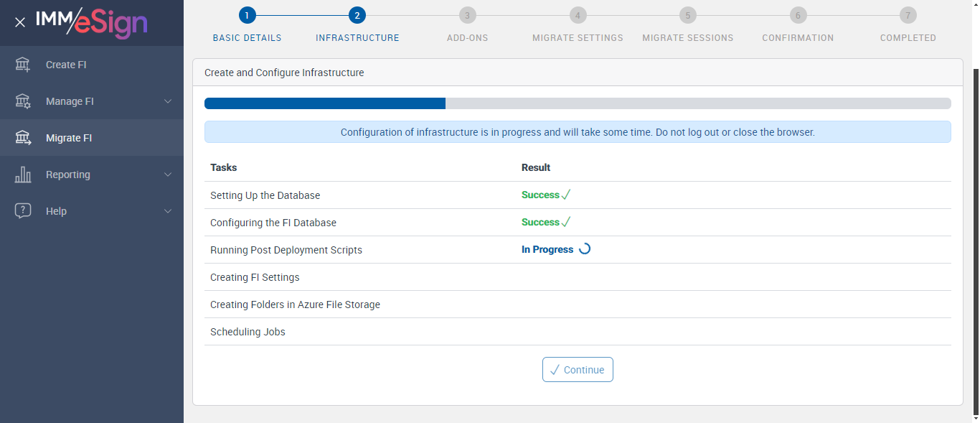Click the Migrate FI arrow-bank icon
The height and width of the screenshot is (423, 980).
coord(23,138)
